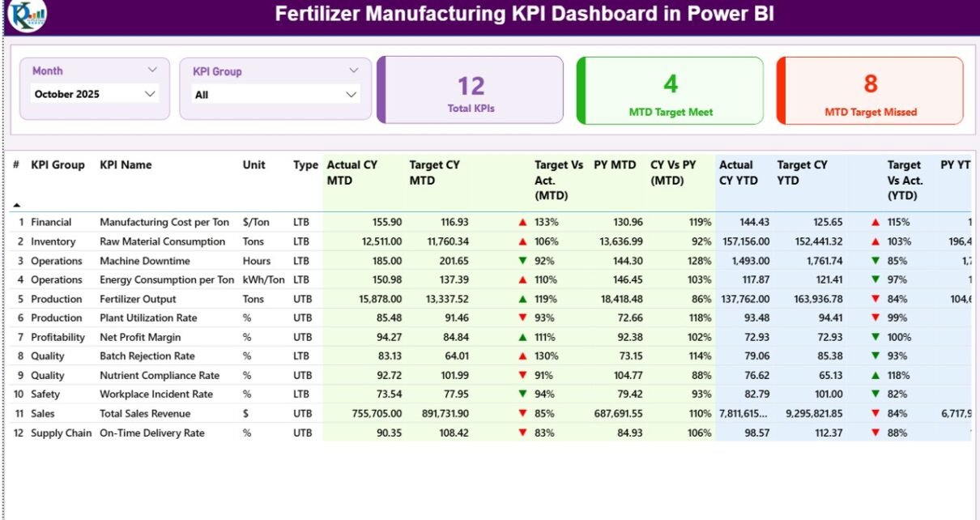The height and width of the screenshot is (520, 980).
Task: Click the sort arrow under # column
Action: (x=17, y=205)
